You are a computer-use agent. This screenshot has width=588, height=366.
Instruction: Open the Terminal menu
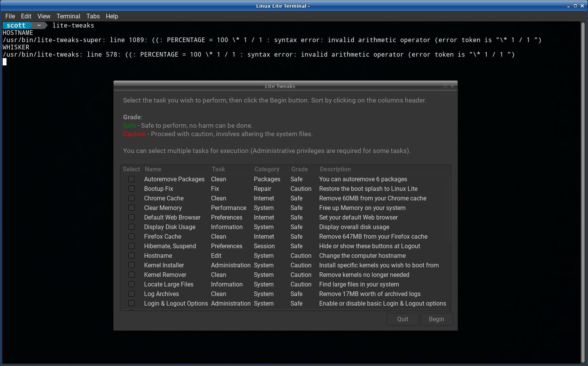(x=68, y=16)
